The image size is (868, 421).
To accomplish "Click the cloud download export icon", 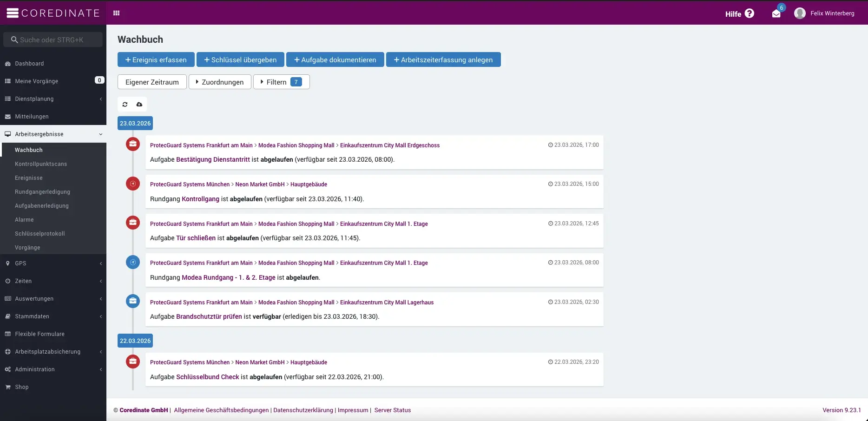I will pos(139,104).
